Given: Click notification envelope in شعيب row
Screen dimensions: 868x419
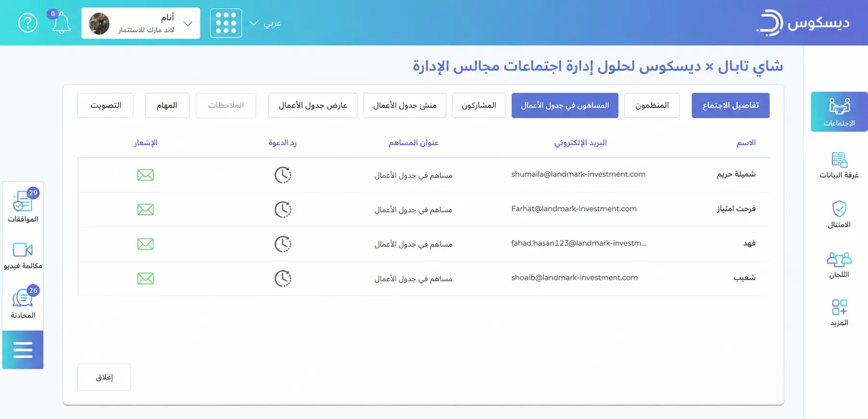Looking at the screenshot, I should (145, 279).
